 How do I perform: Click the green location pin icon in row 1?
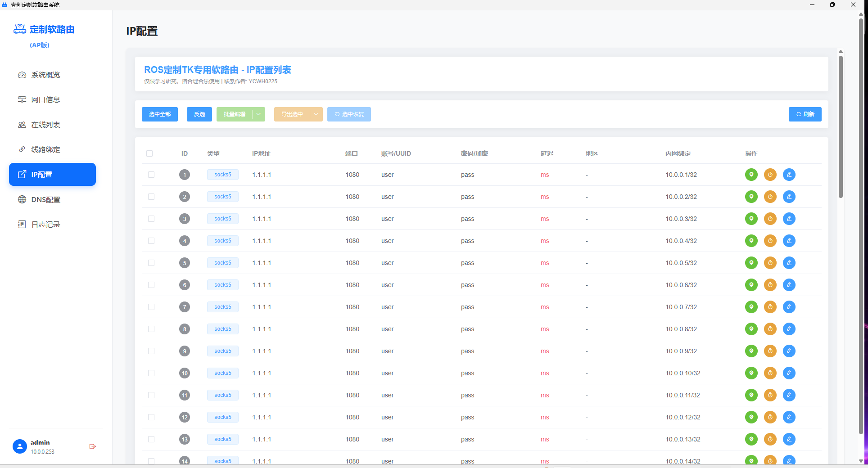(751, 175)
